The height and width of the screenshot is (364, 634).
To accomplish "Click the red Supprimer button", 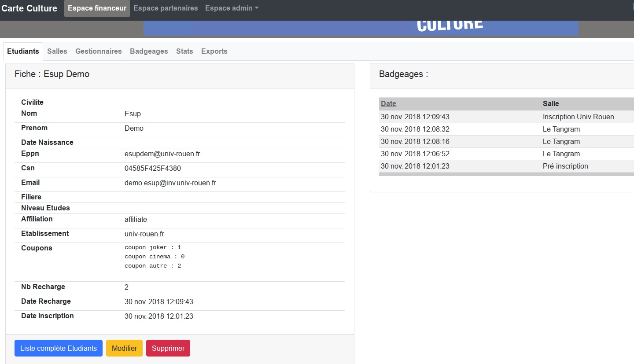I will click(x=168, y=348).
